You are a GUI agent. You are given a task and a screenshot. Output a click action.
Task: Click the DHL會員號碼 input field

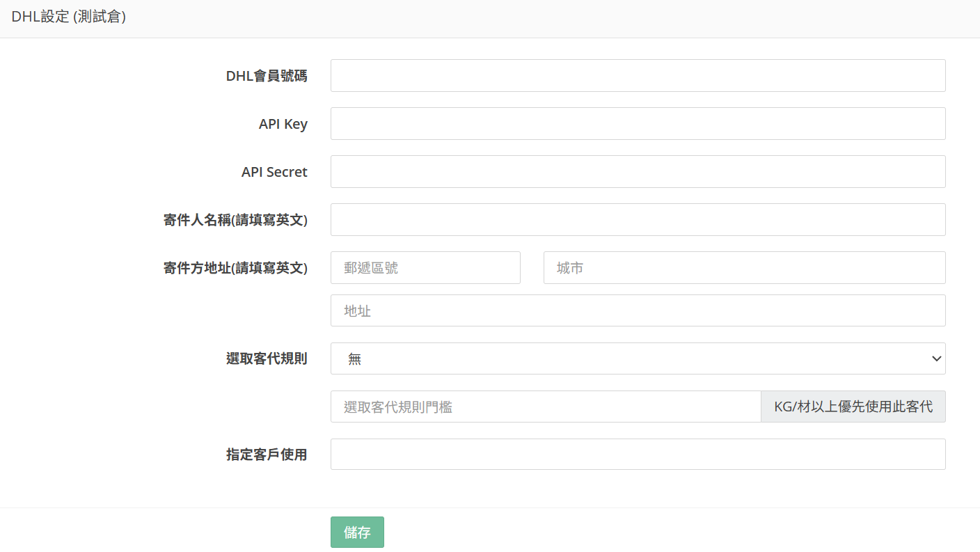638,75
